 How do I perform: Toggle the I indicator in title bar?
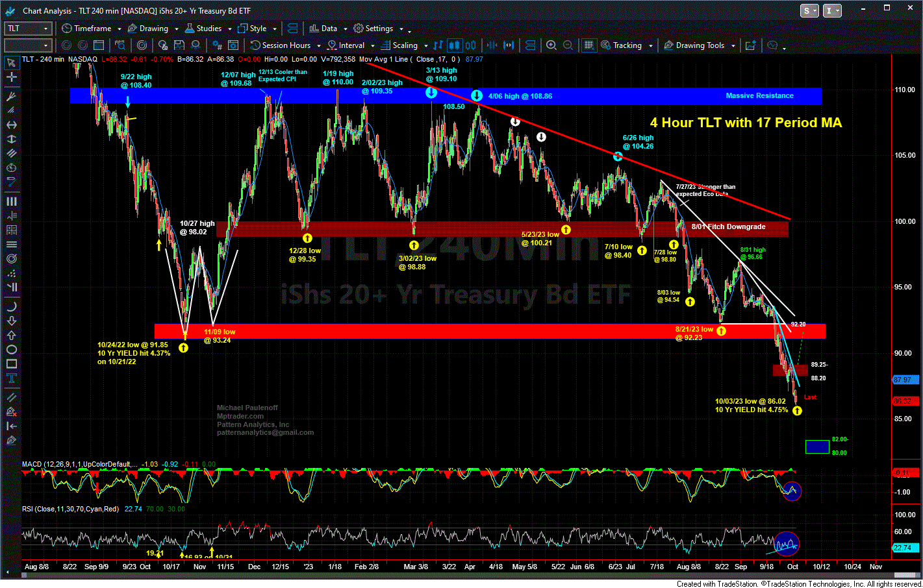pyautogui.click(x=832, y=10)
